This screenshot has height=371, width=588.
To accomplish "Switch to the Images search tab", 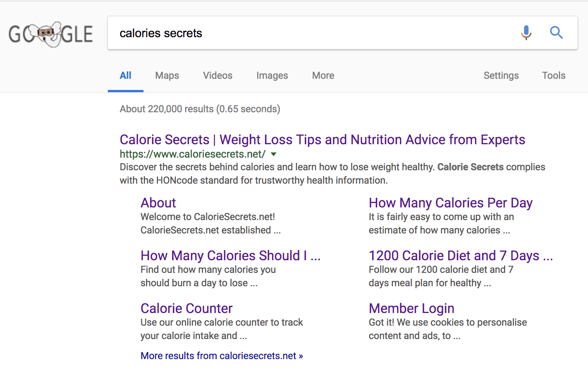I will [x=272, y=75].
